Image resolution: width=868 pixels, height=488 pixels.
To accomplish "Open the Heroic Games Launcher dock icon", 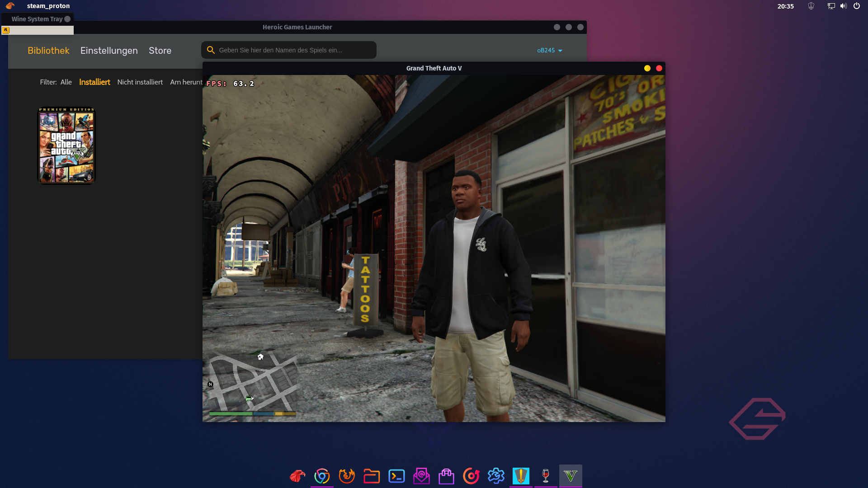I will pyautogui.click(x=521, y=476).
